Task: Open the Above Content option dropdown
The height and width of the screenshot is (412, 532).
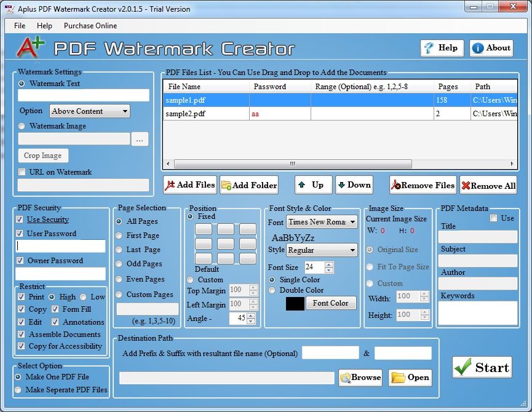Action: 90,111
